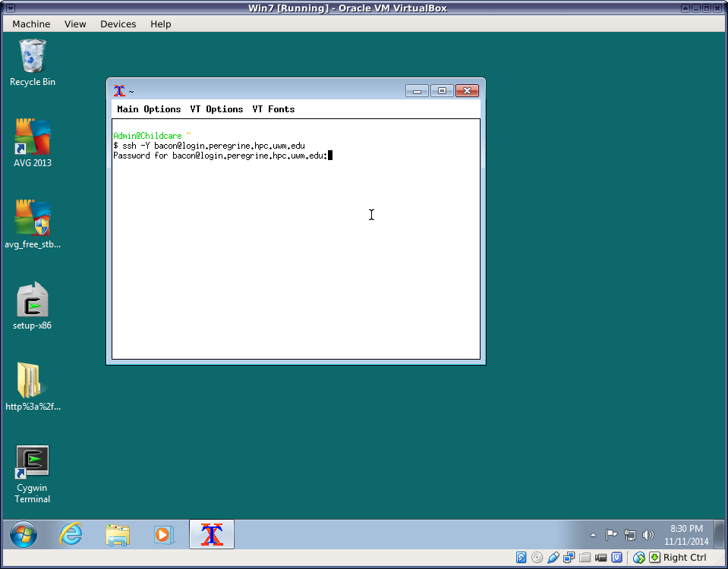Select the Cygwin Terminal desktop shortcut
The image size is (728, 569).
(x=33, y=474)
